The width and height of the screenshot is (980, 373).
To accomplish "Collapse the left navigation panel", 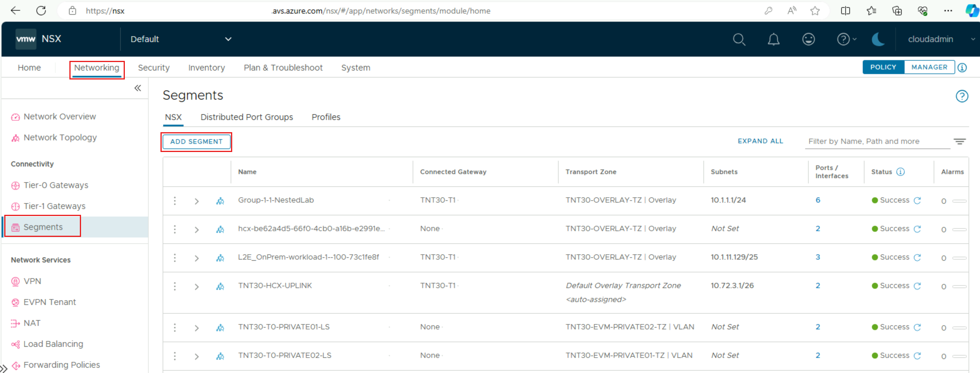I will 138,88.
